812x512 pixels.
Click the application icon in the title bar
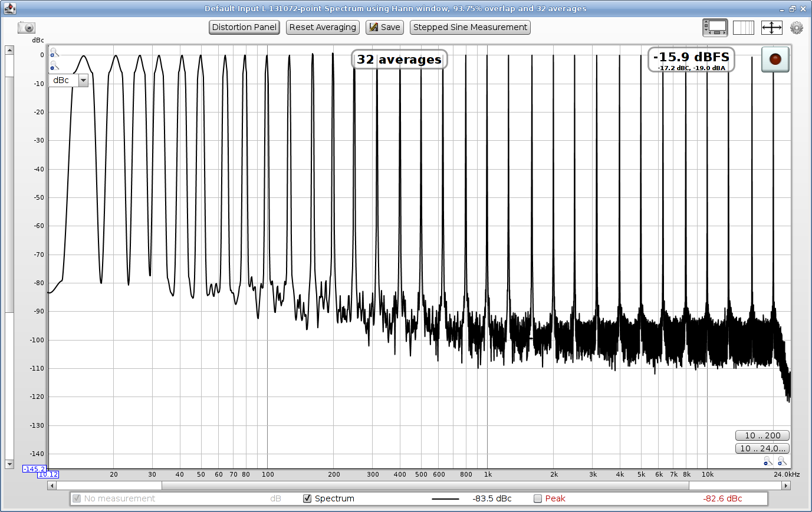coord(9,8)
